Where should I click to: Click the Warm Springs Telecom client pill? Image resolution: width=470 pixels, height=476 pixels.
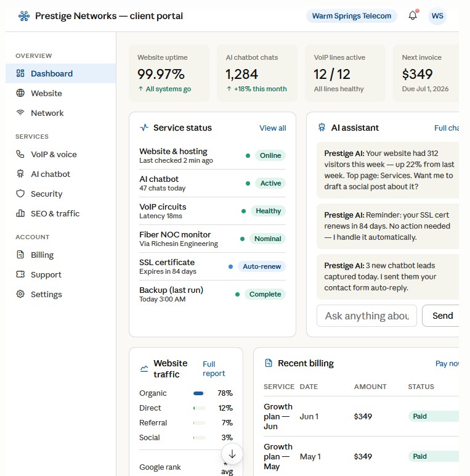352,16
